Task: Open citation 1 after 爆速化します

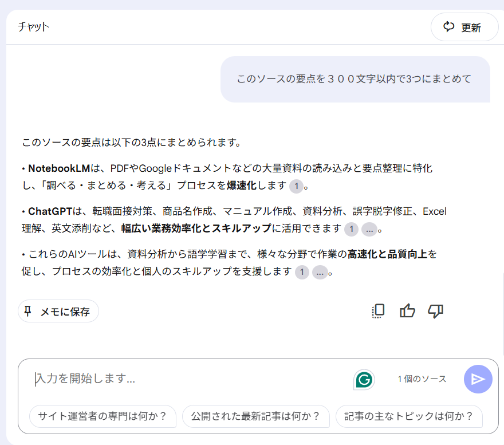Action: click(296, 186)
